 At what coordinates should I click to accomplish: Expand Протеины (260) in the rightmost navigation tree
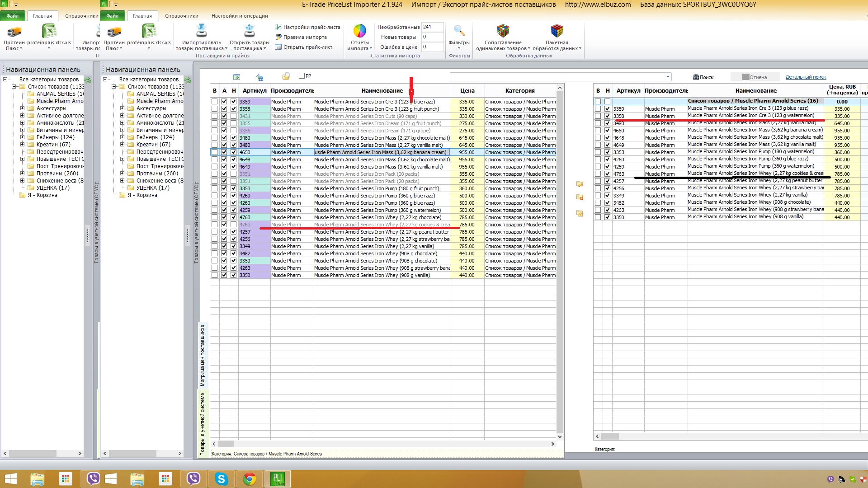[x=122, y=174]
